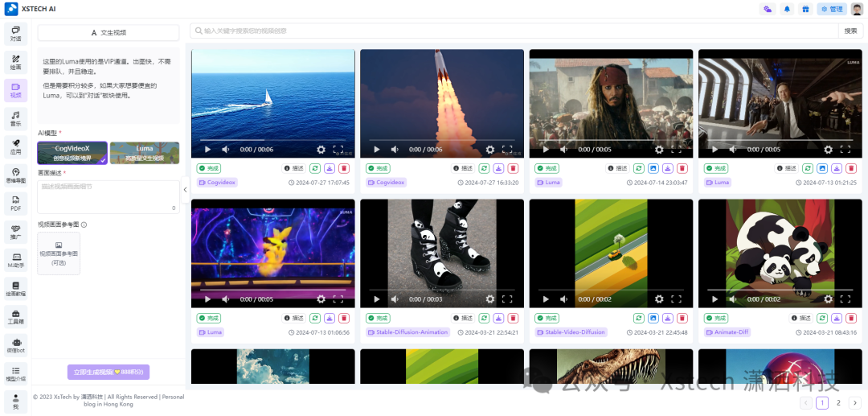
Task: Mute the rocket launch video
Action: 395,150
